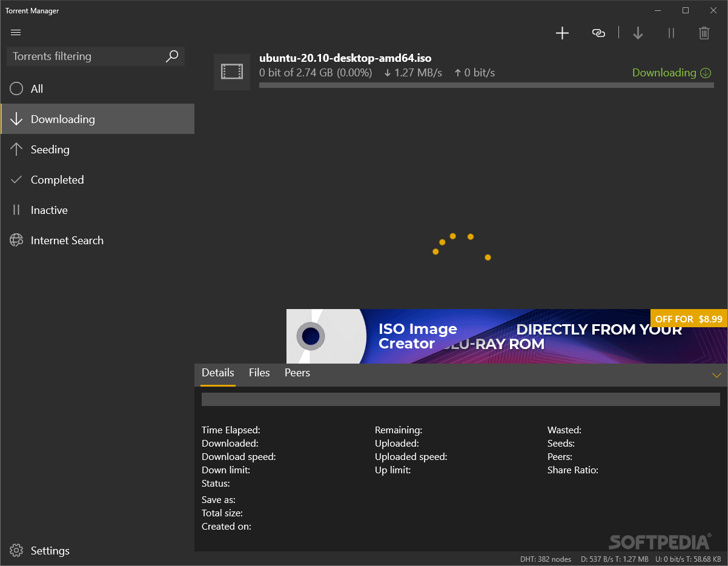Click the green Downloading status label
The width and height of the screenshot is (728, 566).
[664, 73]
